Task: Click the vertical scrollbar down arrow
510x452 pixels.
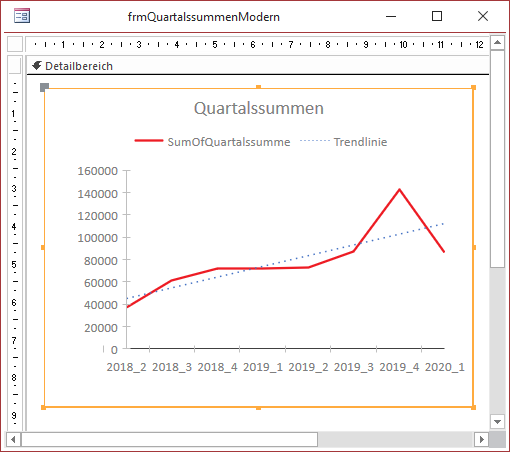Action: (x=497, y=422)
